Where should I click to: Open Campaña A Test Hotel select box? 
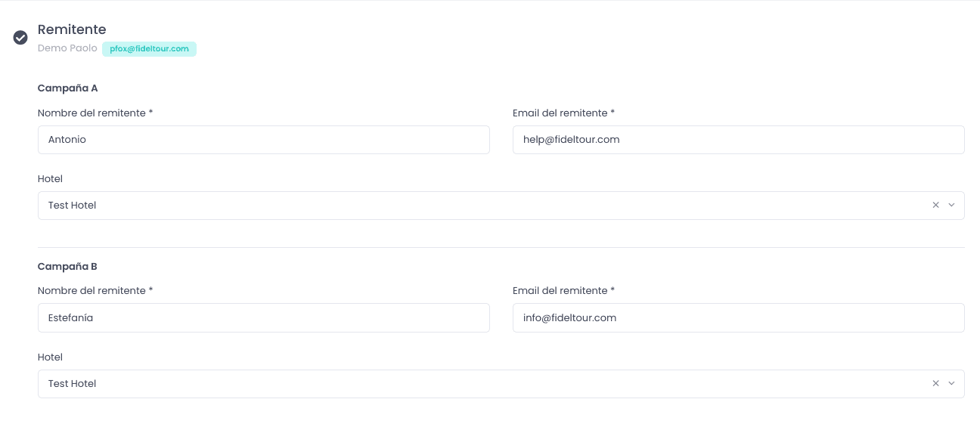(501, 206)
